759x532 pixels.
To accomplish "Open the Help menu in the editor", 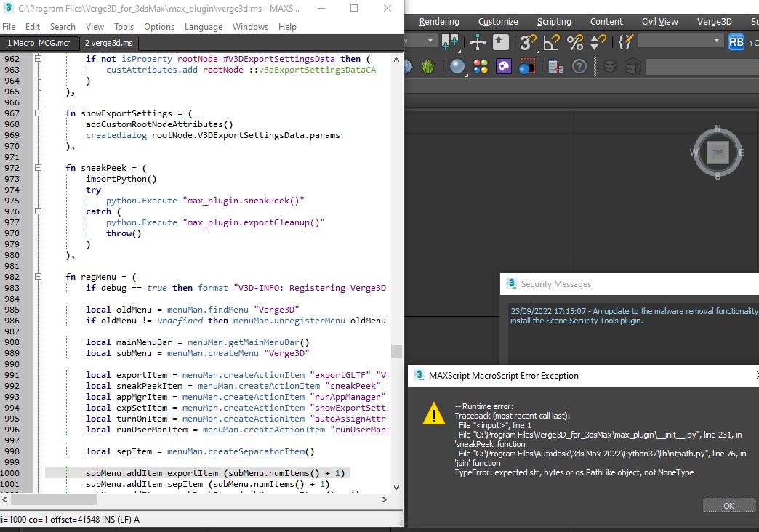I will point(287,27).
